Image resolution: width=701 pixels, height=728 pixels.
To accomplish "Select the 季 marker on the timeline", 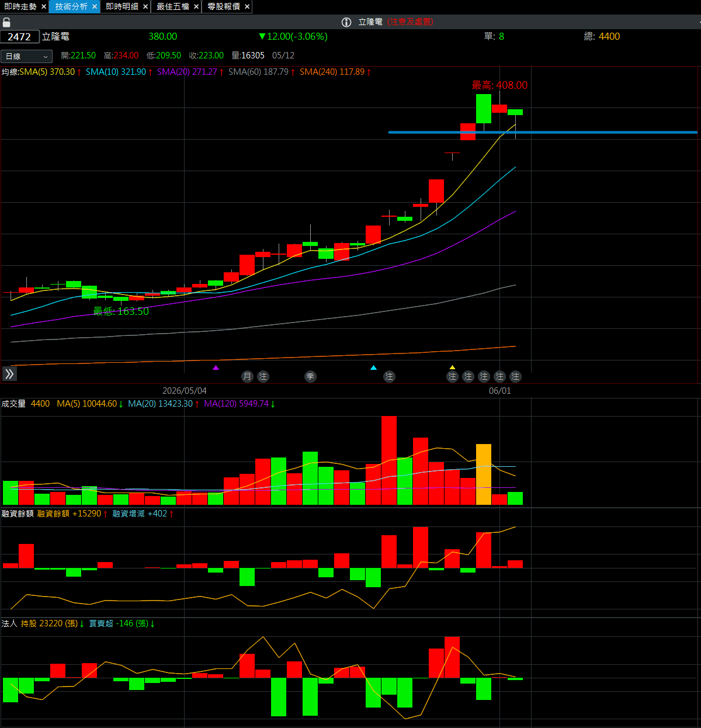I will (x=310, y=376).
